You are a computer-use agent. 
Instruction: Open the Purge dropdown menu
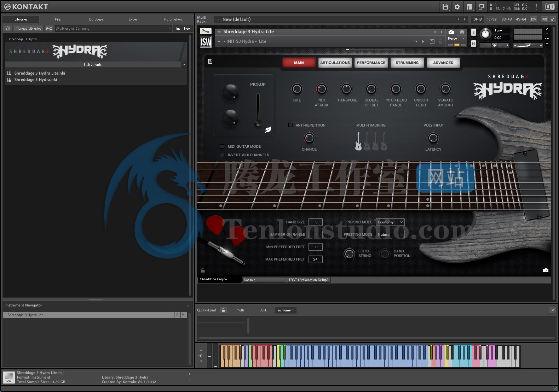coord(456,39)
